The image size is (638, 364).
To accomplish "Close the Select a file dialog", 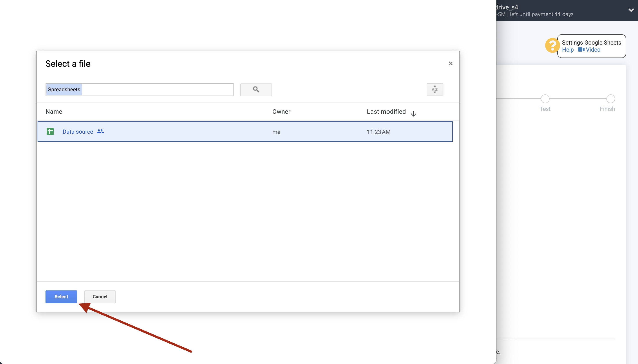I will point(450,63).
